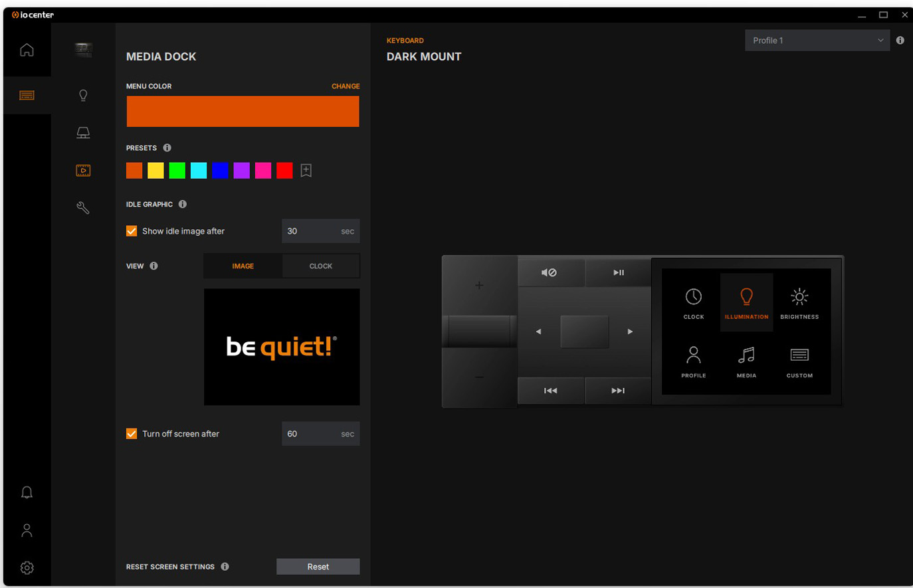Open the media dock screen icon

click(x=83, y=171)
